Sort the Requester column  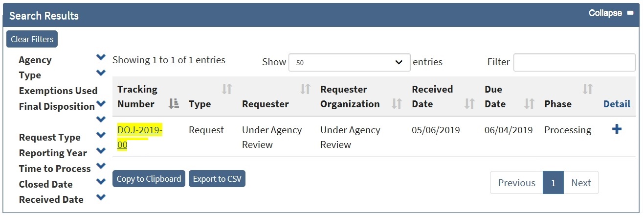[305, 89]
